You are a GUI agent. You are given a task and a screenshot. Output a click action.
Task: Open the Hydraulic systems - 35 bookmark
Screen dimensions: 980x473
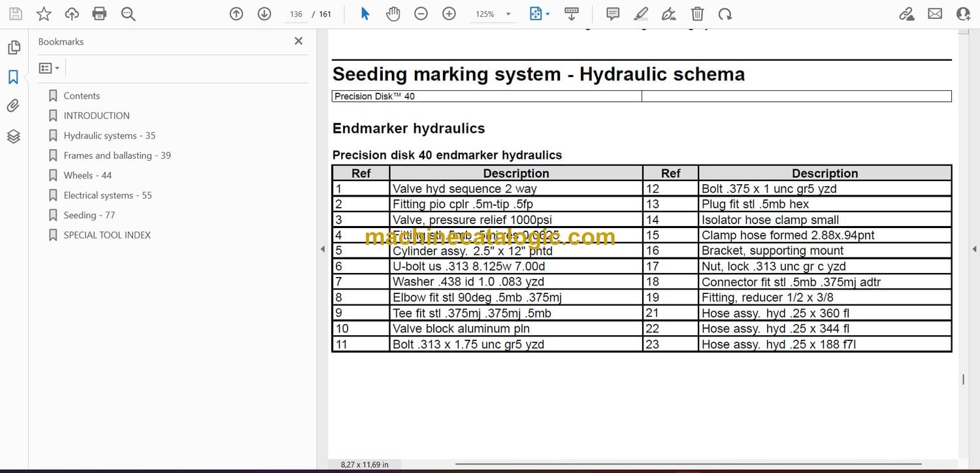click(x=109, y=136)
